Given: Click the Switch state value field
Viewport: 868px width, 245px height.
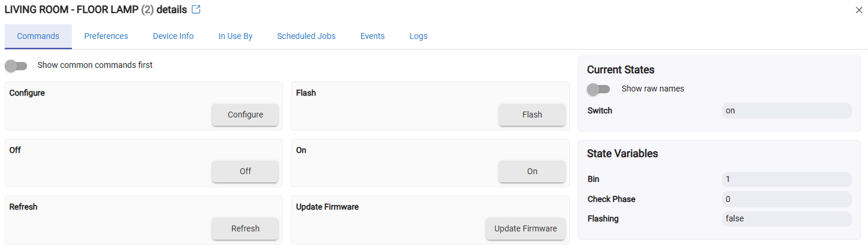Looking at the screenshot, I should [x=786, y=111].
